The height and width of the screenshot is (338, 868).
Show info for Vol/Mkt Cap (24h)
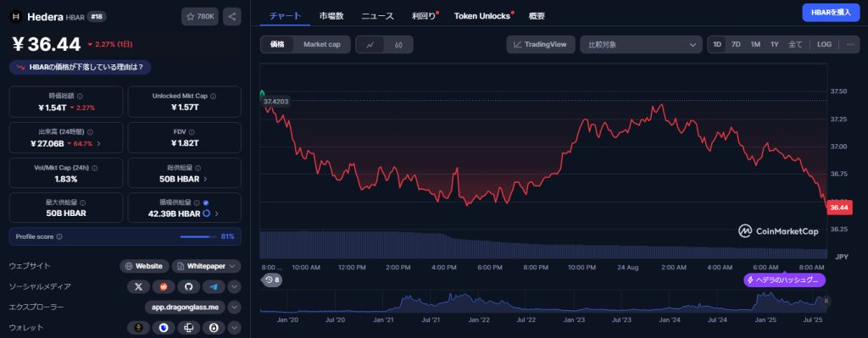(x=94, y=168)
